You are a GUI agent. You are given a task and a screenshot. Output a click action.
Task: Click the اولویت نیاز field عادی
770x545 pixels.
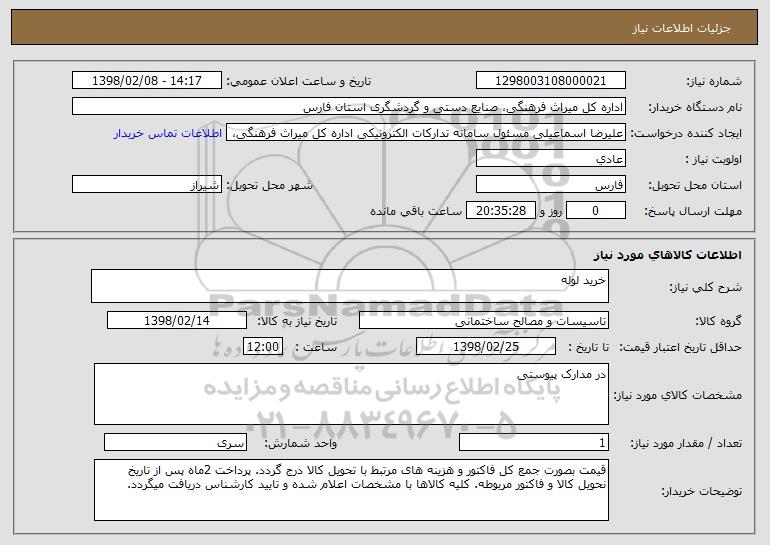pyautogui.click(x=550, y=158)
